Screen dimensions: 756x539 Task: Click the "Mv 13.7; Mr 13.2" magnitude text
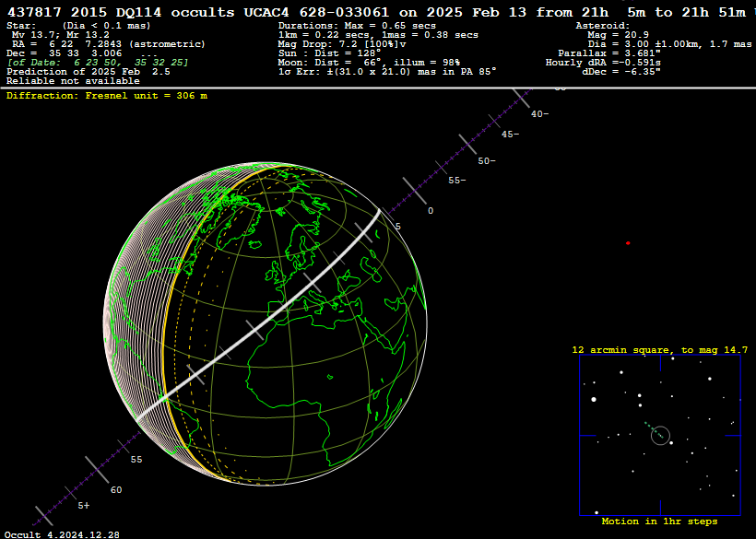pyautogui.click(x=61, y=35)
